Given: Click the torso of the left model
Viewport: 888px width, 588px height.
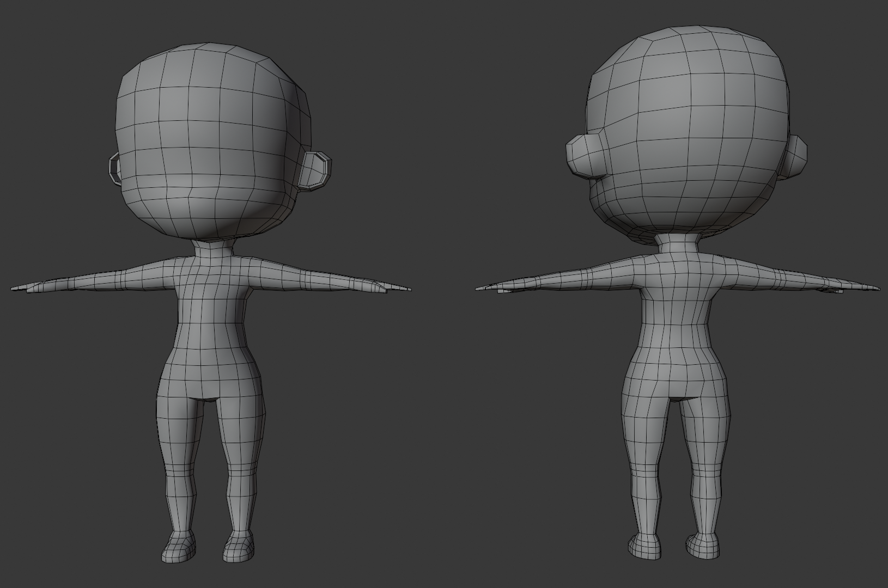Looking at the screenshot, I should (212, 327).
